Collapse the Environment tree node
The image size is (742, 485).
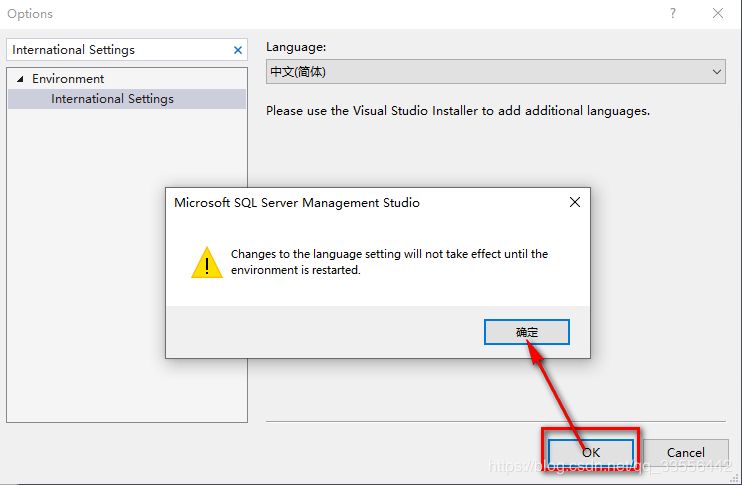[x=20, y=79]
